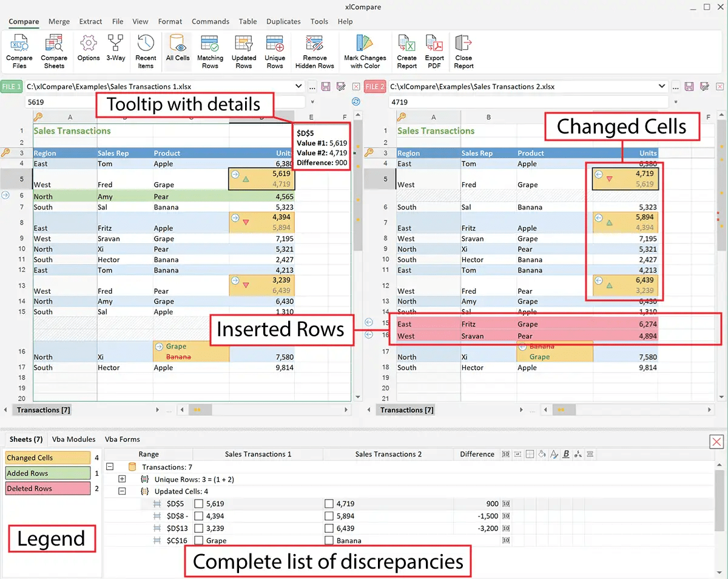Start a 3-Way comparison
The height and width of the screenshot is (579, 728).
115,51
